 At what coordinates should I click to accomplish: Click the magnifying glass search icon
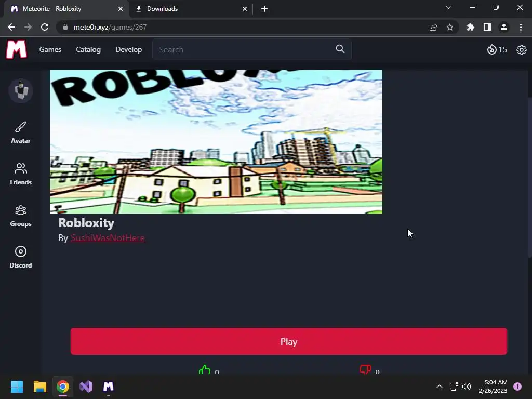(340, 49)
